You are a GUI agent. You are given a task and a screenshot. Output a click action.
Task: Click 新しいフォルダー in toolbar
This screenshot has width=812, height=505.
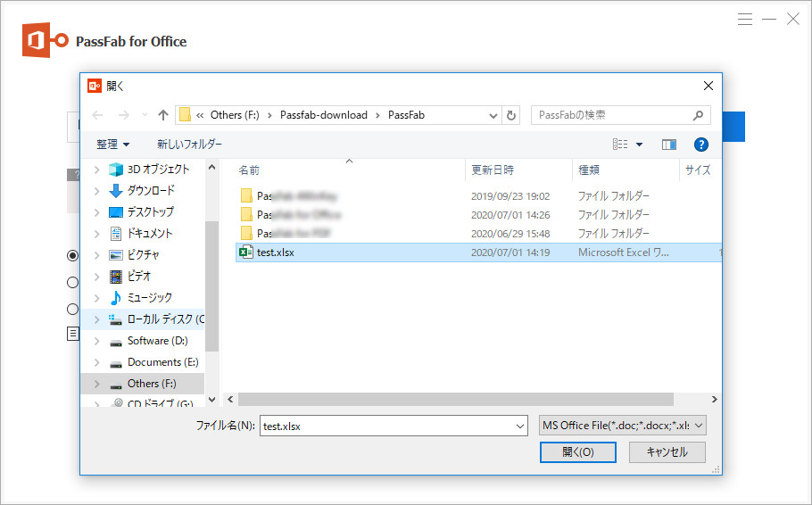(189, 145)
